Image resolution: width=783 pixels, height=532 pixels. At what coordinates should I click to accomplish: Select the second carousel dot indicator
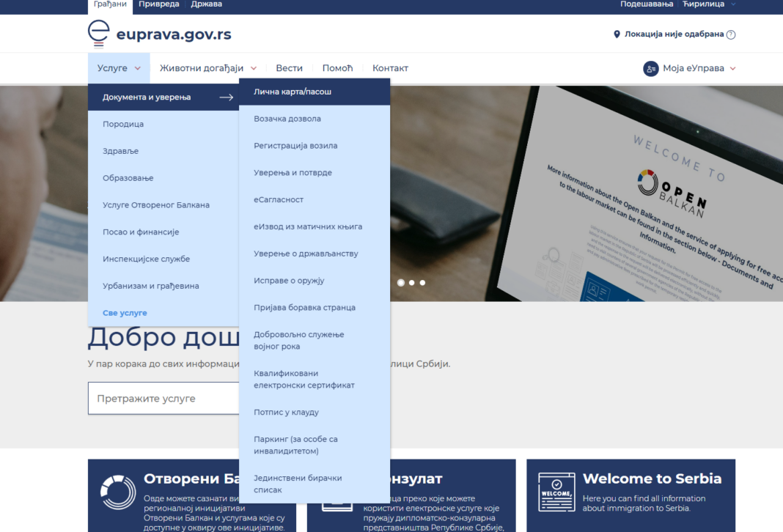coord(411,282)
